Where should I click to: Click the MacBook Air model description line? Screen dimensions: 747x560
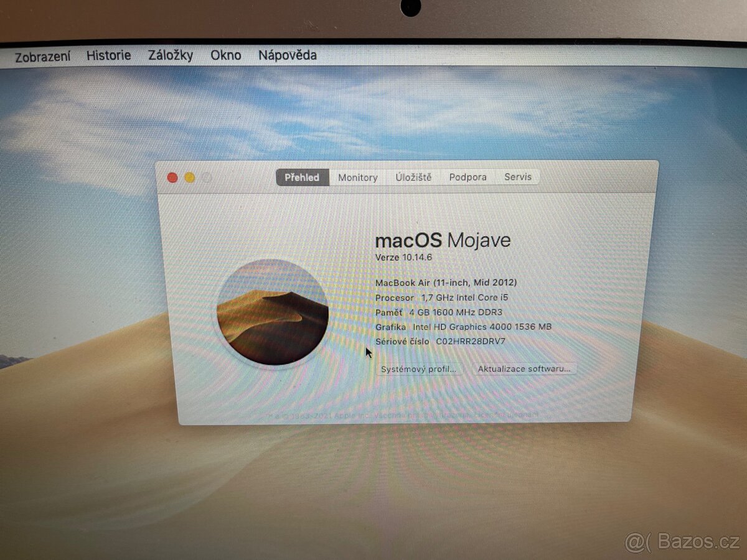pos(447,282)
